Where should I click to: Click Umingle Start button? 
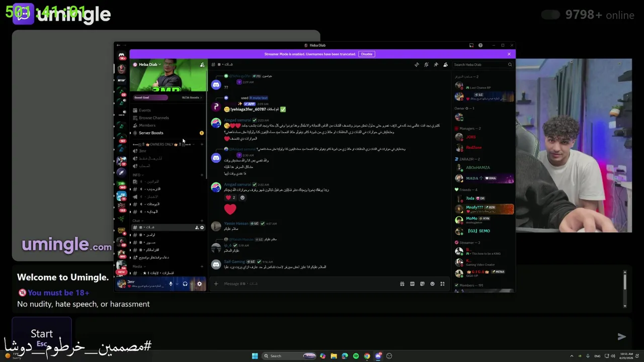42,337
